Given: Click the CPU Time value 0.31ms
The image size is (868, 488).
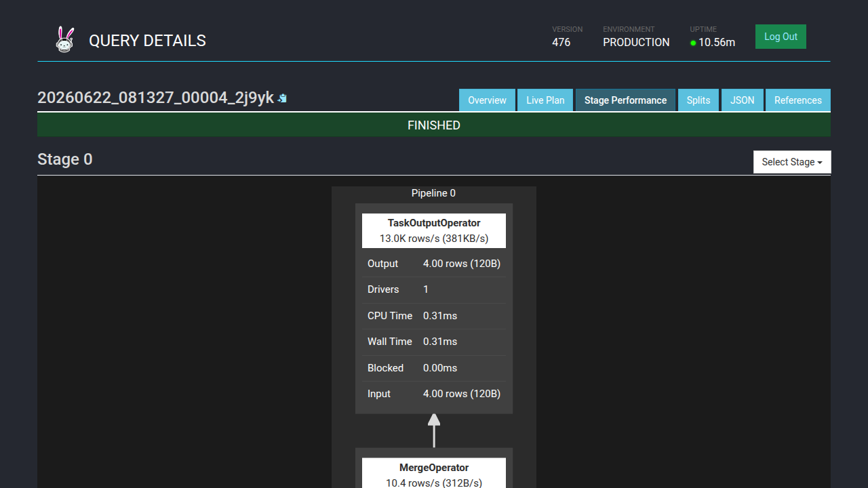Looking at the screenshot, I should (440, 316).
